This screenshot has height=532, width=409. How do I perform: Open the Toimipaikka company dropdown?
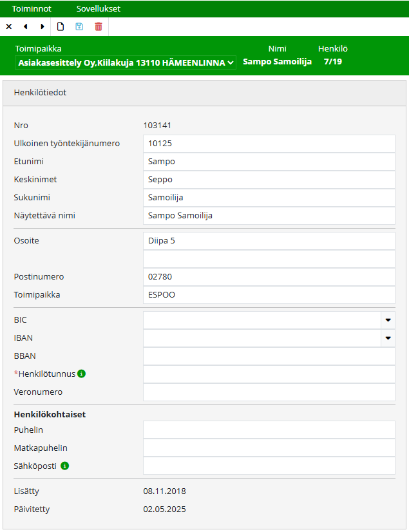pyautogui.click(x=126, y=62)
